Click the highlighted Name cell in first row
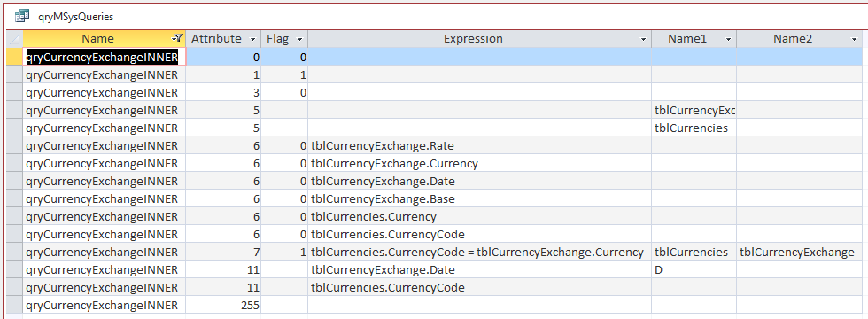The height and width of the screenshot is (319, 868). pos(105,57)
